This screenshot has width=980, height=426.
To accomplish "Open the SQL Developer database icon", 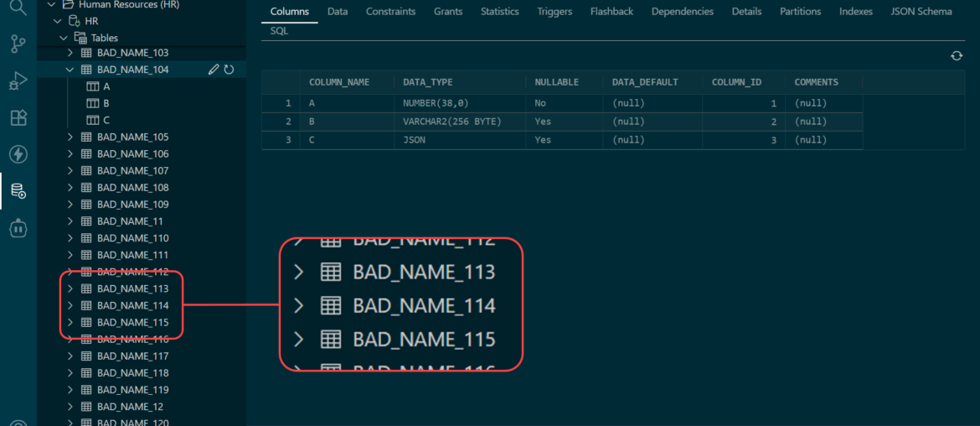I will [18, 191].
